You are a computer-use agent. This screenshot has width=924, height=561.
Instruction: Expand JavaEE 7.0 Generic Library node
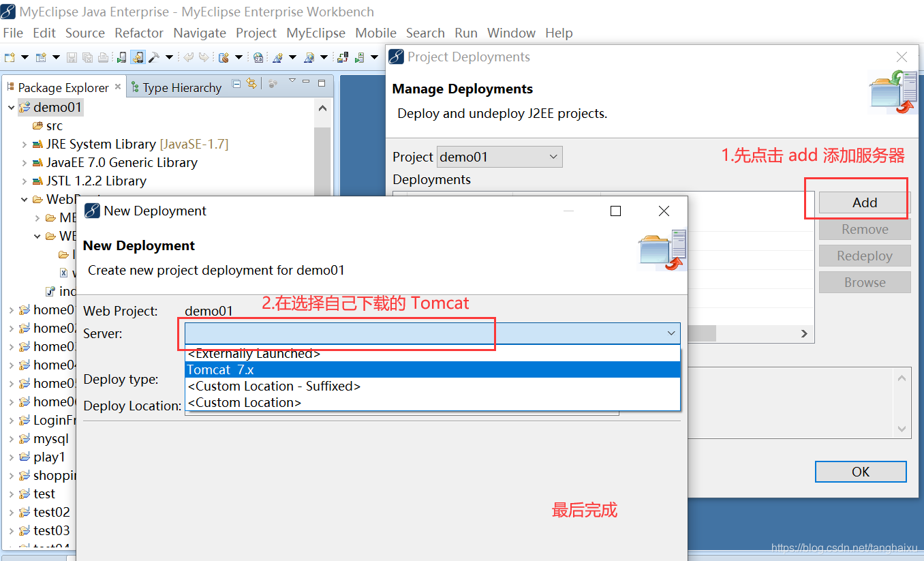point(25,163)
